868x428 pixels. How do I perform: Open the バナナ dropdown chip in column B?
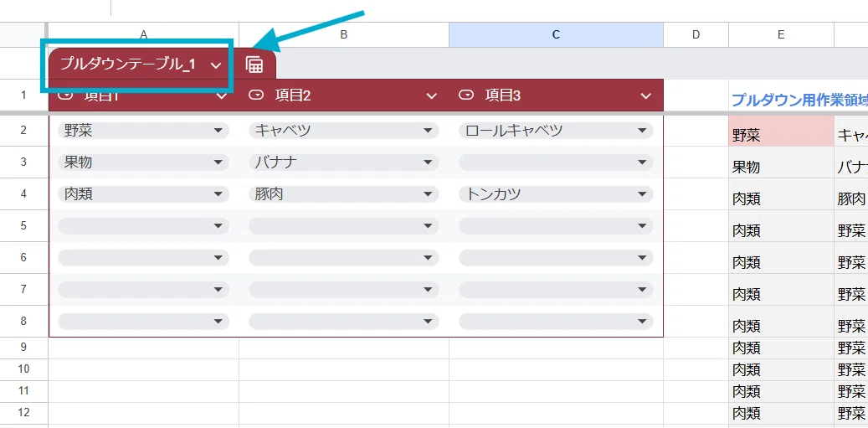coord(344,162)
